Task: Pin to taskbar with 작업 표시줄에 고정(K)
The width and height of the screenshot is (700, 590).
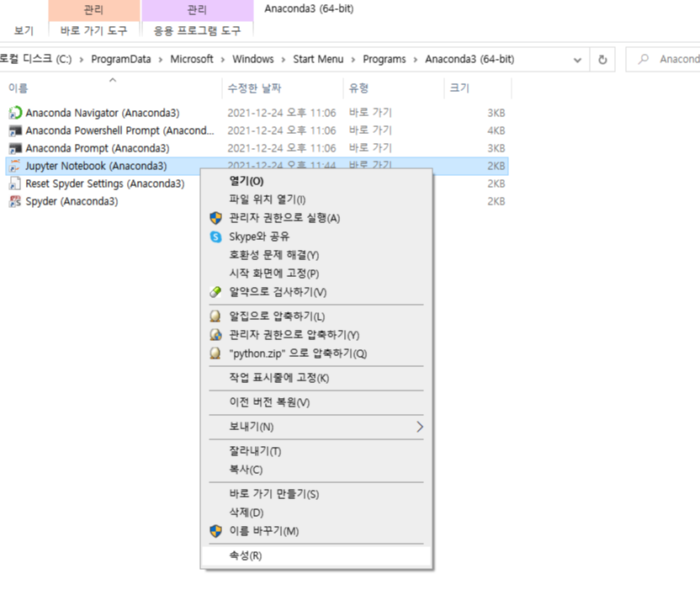Action: (316, 378)
